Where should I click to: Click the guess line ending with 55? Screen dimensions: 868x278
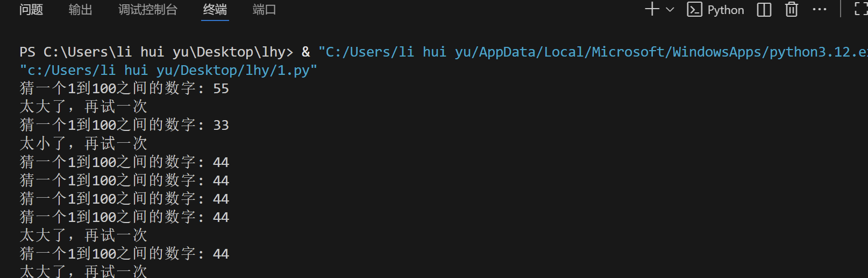(124, 88)
